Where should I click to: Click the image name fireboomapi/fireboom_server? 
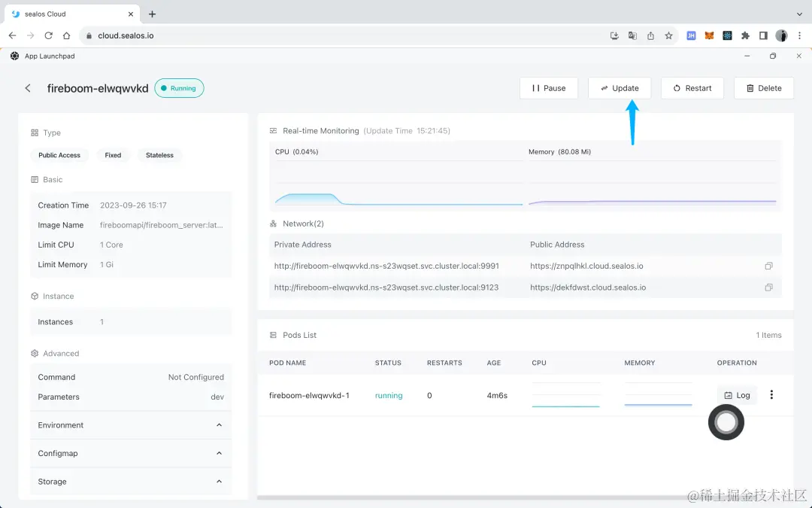coord(162,225)
